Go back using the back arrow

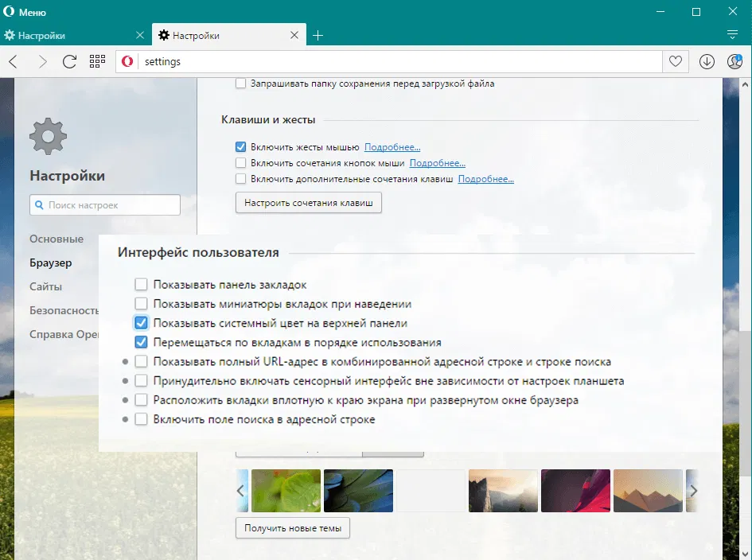[x=14, y=61]
